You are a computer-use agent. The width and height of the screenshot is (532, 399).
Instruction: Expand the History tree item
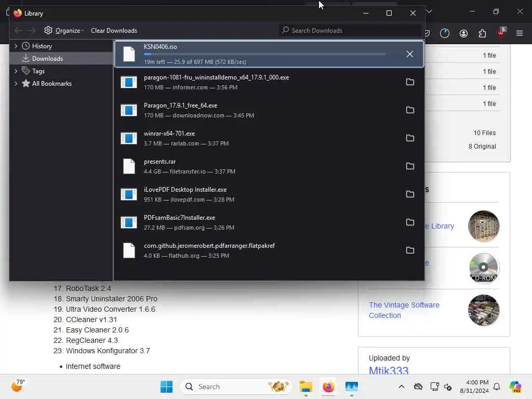click(x=16, y=46)
